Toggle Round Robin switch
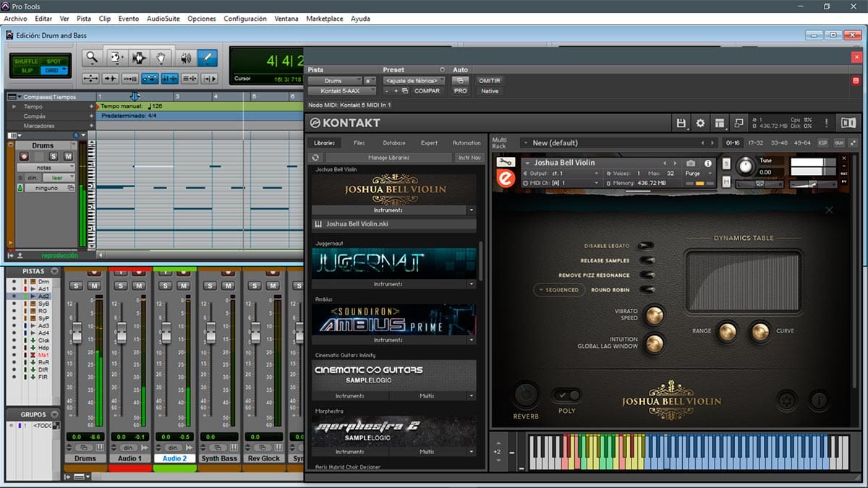Viewport: 868px width, 488px height. pyautogui.click(x=647, y=290)
